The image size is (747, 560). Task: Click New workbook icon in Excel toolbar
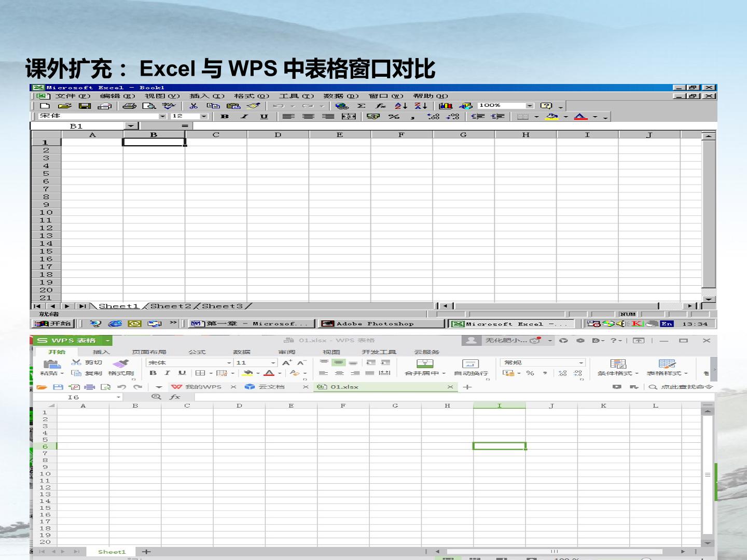(45, 106)
